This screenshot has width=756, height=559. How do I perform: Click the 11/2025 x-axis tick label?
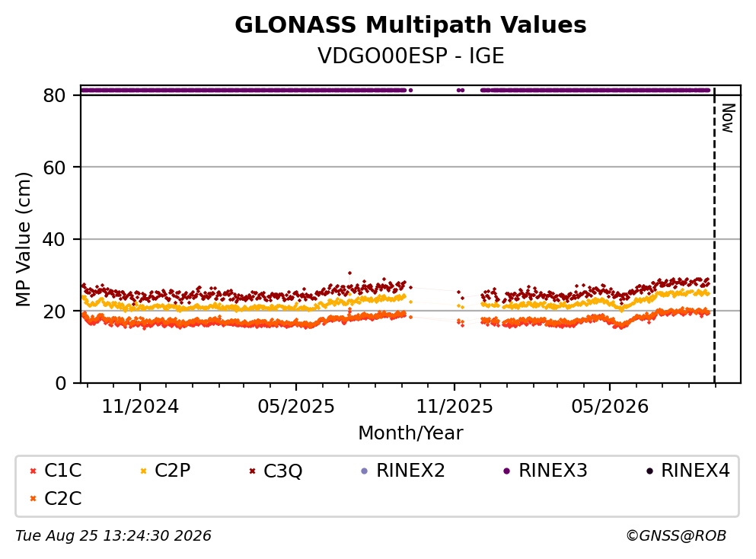click(455, 407)
